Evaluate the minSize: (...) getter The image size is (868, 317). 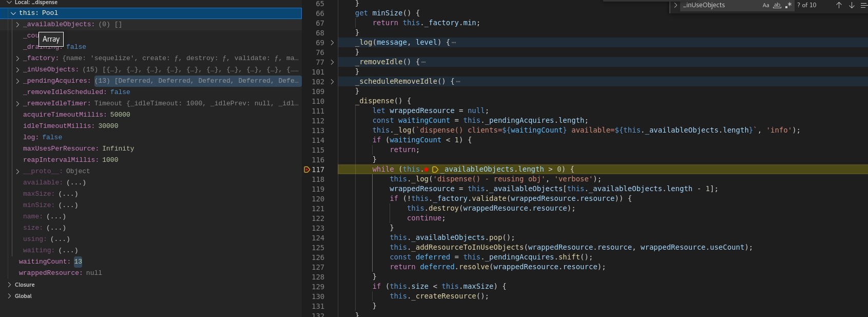[x=68, y=205]
